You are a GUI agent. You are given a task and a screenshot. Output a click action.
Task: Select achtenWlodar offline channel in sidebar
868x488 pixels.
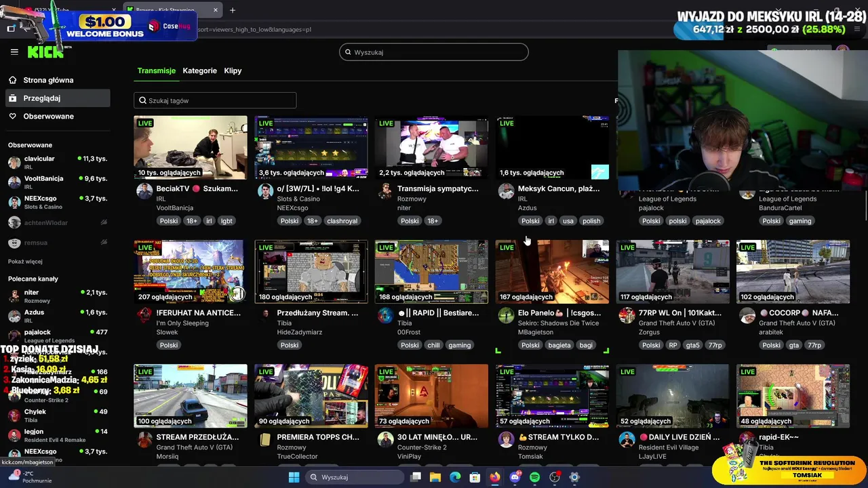58,222
